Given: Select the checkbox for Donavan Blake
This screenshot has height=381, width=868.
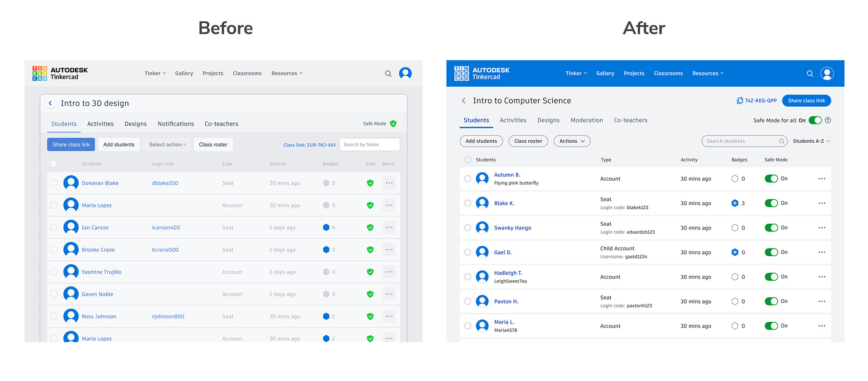Looking at the screenshot, I should [x=54, y=183].
